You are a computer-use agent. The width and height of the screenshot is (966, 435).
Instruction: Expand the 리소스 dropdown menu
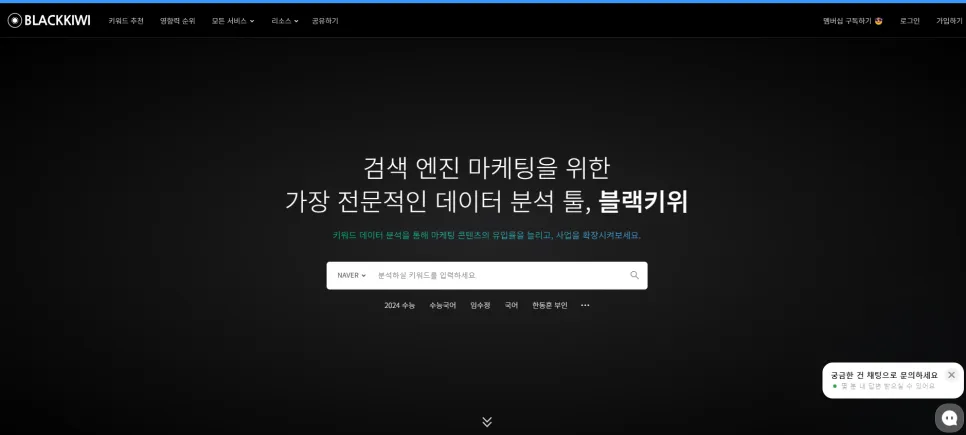tap(285, 21)
